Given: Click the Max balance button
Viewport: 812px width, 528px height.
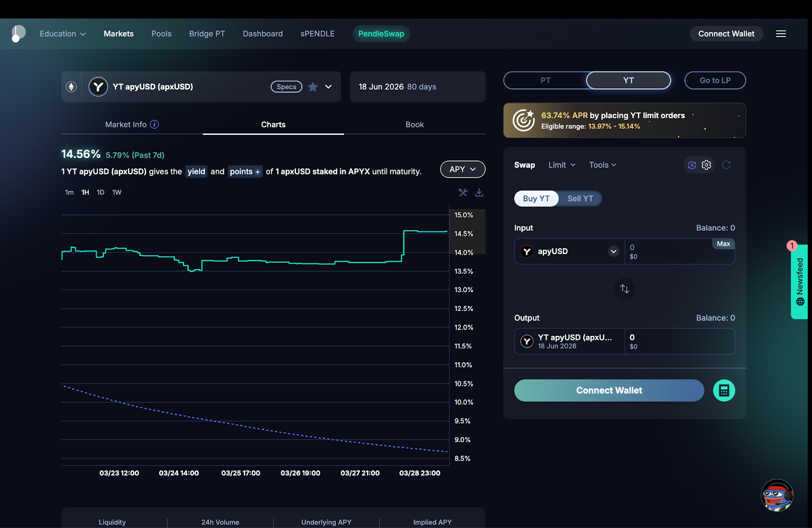Looking at the screenshot, I should pos(723,244).
